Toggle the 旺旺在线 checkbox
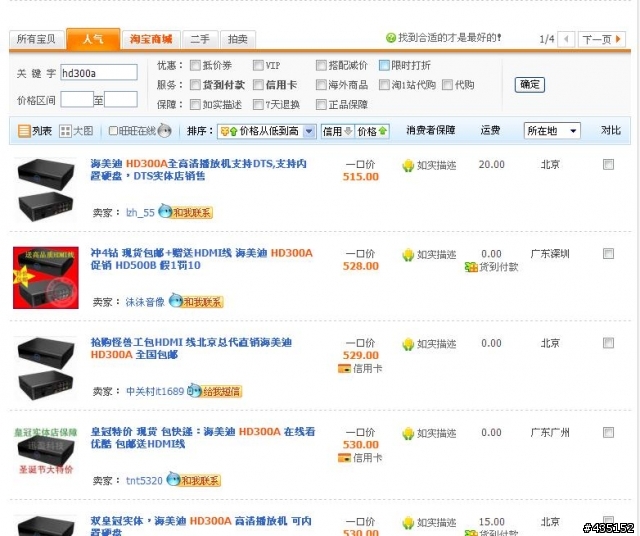Image resolution: width=640 pixels, height=536 pixels. 113,131
